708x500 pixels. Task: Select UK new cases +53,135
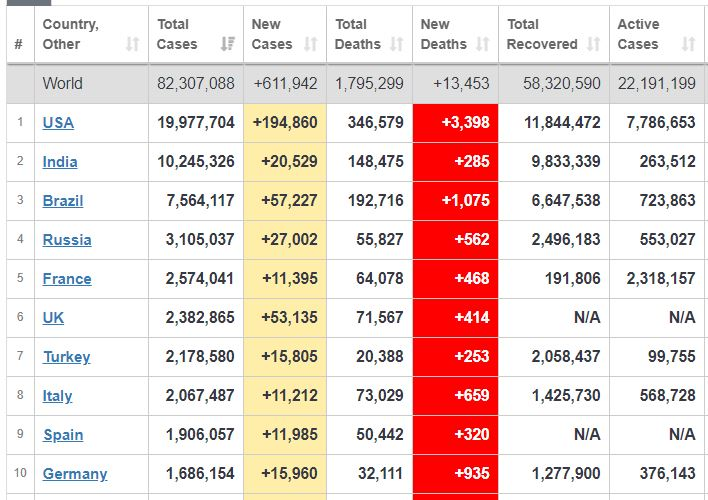coord(289,317)
